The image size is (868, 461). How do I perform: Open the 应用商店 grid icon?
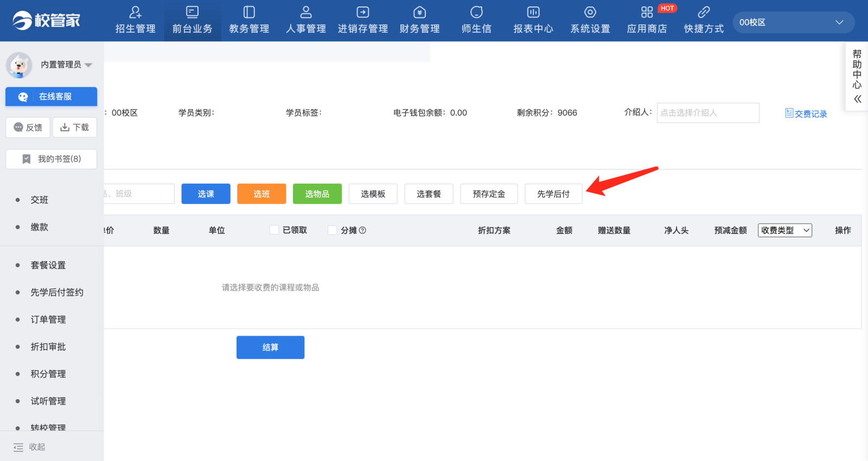pyautogui.click(x=647, y=12)
